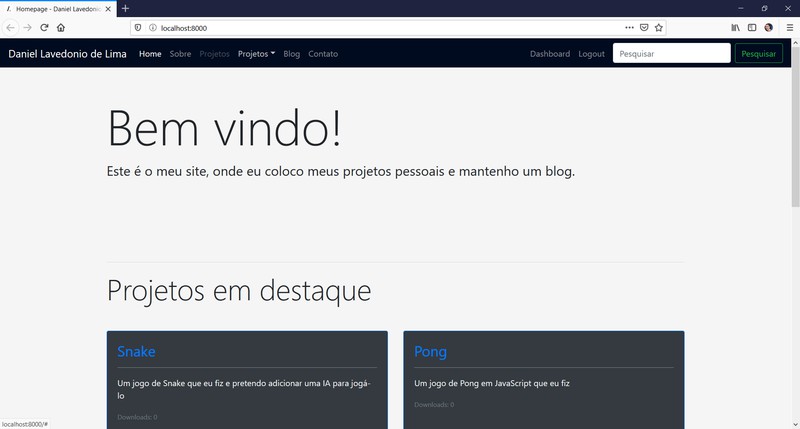Open tracking protection shield icon
Viewport: 800px width, 429px height.
pyautogui.click(x=138, y=28)
